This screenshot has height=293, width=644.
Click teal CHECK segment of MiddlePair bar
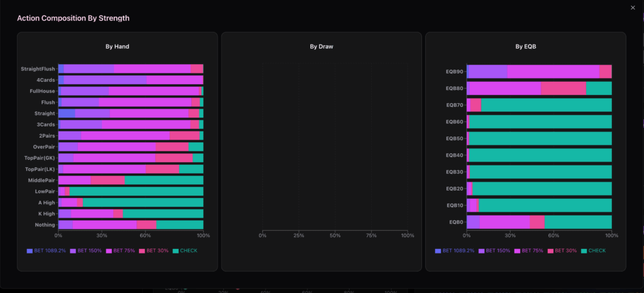click(x=164, y=180)
